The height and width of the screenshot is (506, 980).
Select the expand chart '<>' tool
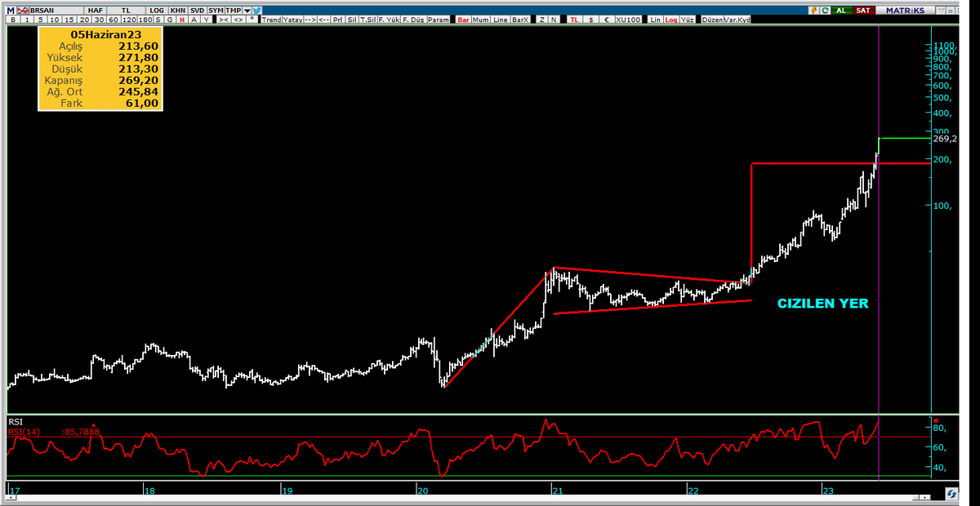click(238, 20)
